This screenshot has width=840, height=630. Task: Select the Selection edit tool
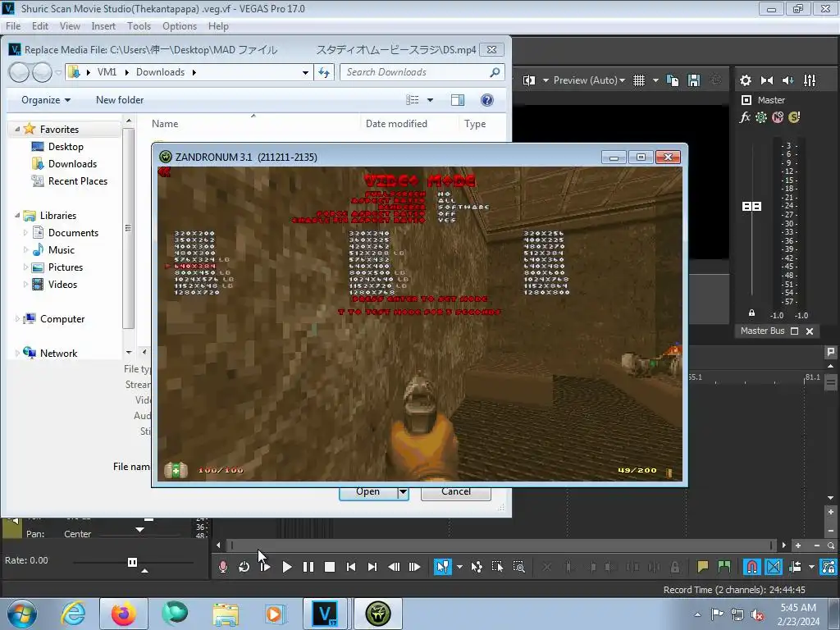(x=497, y=567)
